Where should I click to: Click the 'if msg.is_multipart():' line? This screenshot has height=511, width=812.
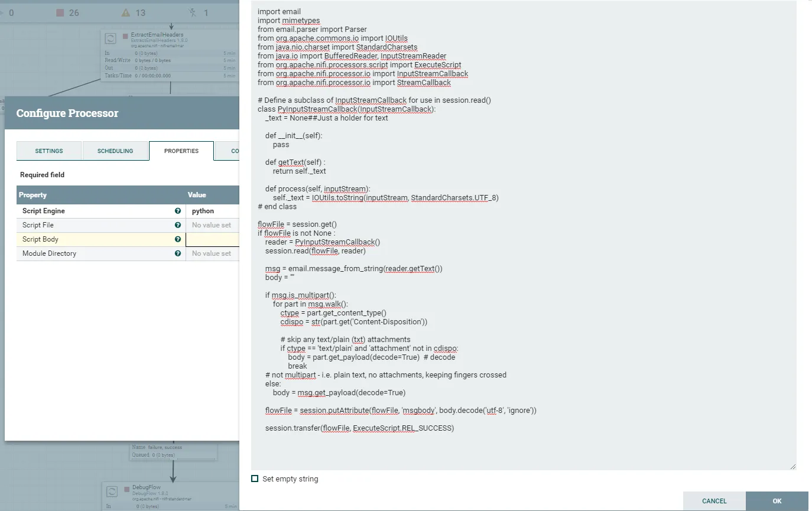tap(300, 295)
